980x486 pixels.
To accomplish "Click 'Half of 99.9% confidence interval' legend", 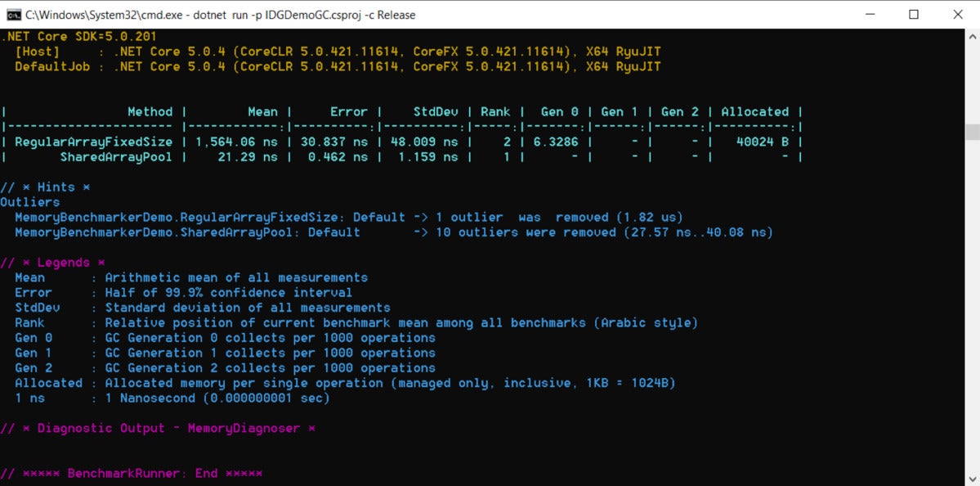I will point(229,293).
